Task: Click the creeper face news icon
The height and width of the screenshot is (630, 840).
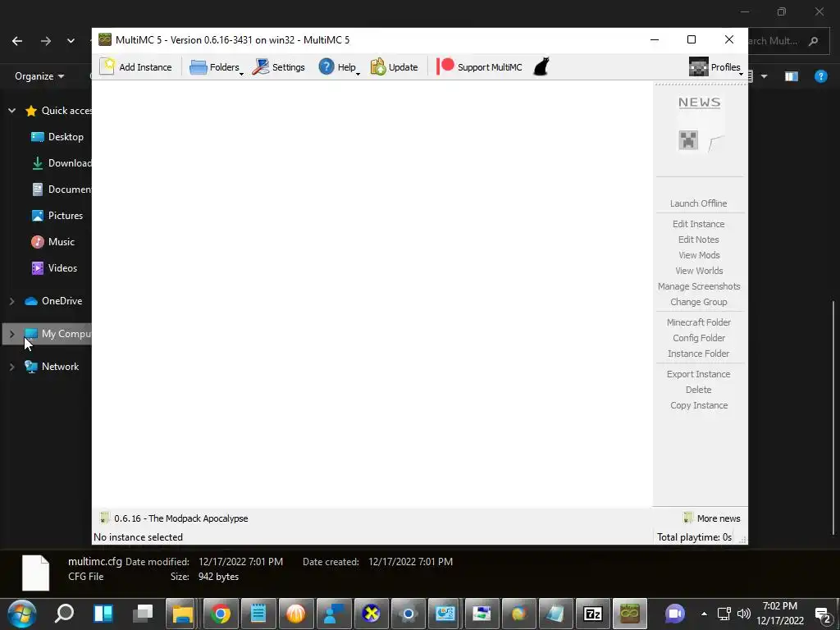Action: pyautogui.click(x=688, y=140)
